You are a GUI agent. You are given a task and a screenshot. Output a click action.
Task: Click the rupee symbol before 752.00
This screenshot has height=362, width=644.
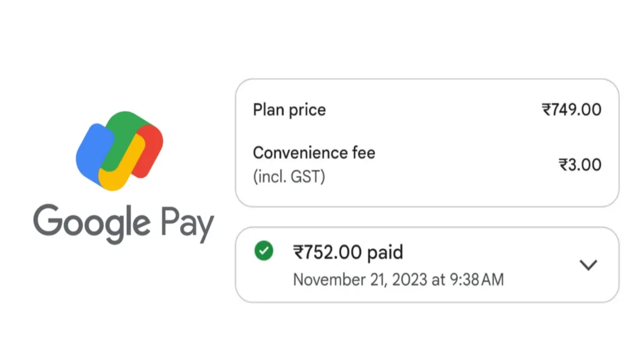click(x=298, y=252)
